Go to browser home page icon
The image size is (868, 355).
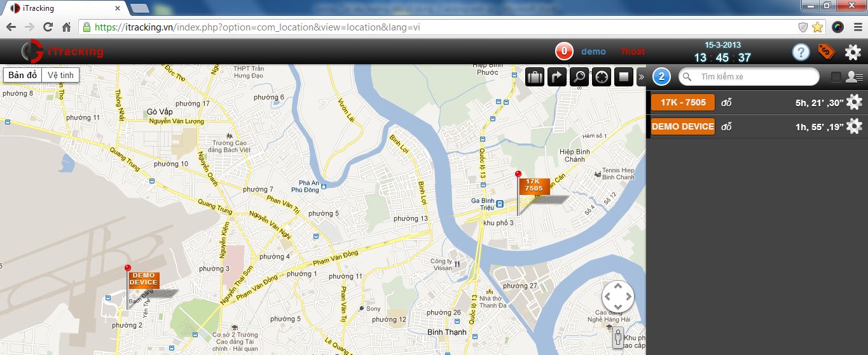coord(66,27)
